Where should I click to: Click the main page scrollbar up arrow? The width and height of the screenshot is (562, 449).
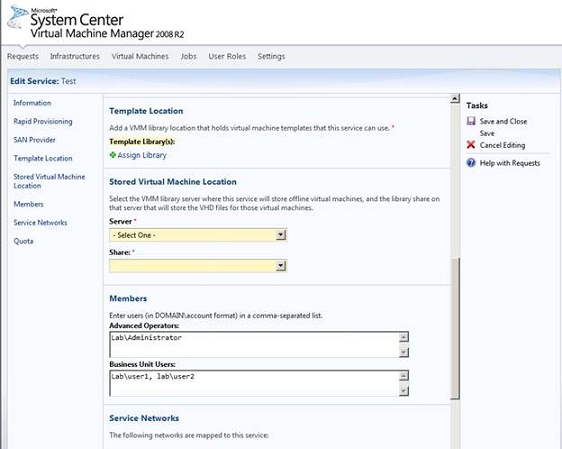coord(455,98)
